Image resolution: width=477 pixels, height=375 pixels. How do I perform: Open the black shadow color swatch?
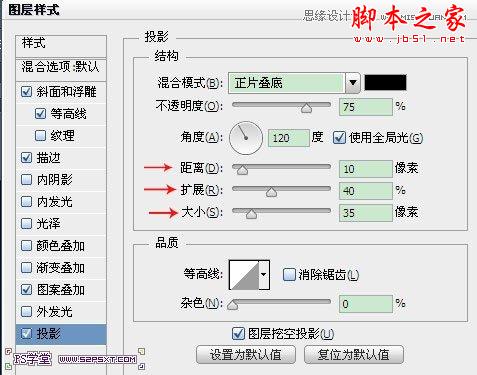coord(385,82)
